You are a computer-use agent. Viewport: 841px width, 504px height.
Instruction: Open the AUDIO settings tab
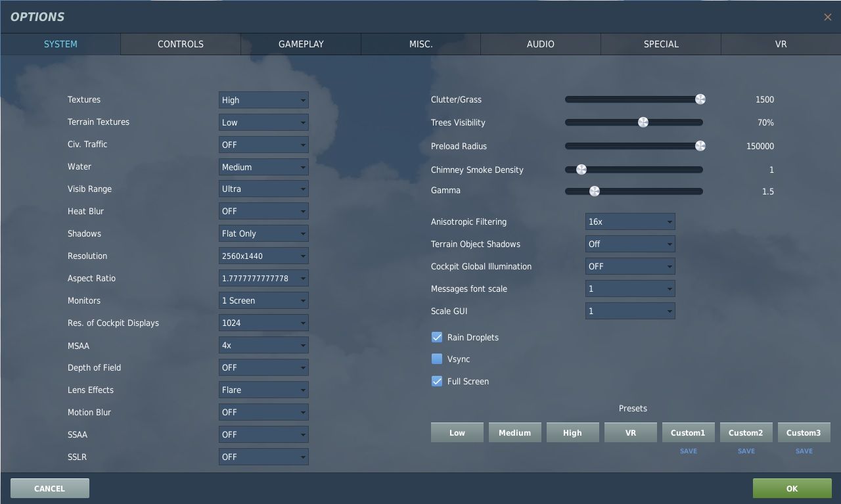pos(540,44)
